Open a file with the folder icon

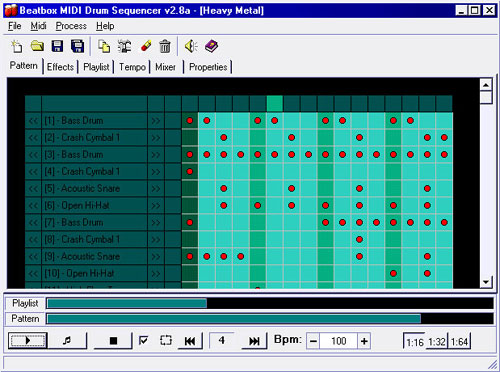point(37,46)
